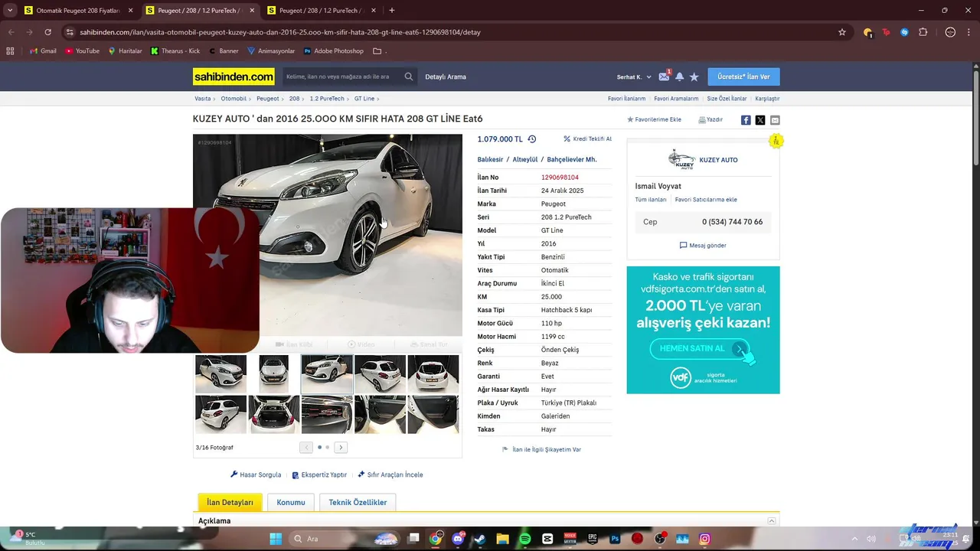Click Ücretsiz İlan Ver button
The height and width of the screenshot is (551, 980).
pyautogui.click(x=743, y=77)
